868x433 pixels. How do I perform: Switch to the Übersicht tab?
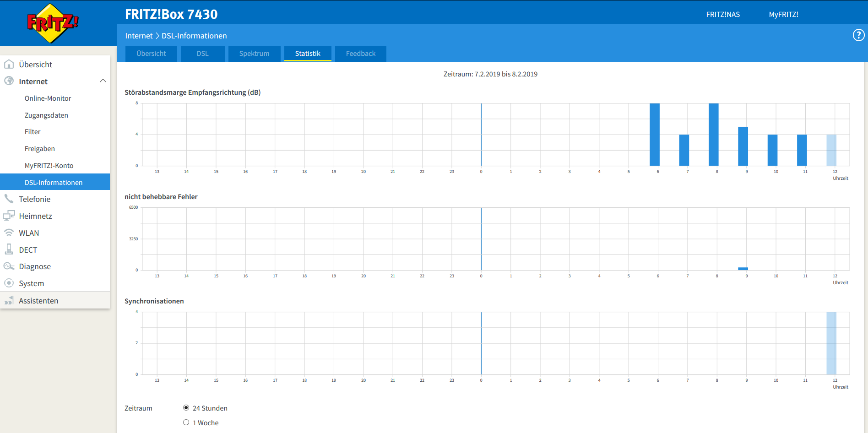(x=151, y=54)
